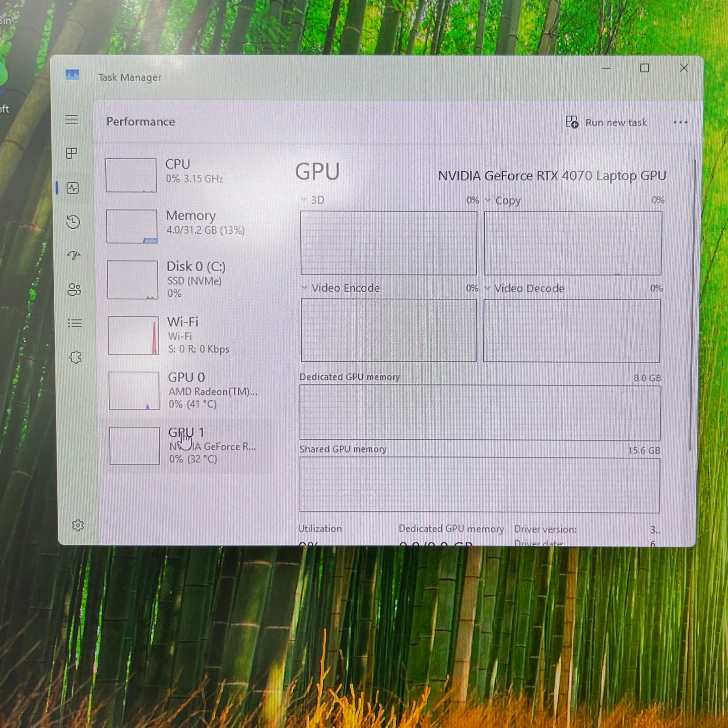Expand the 3D engine graph dropdown

tap(304, 200)
